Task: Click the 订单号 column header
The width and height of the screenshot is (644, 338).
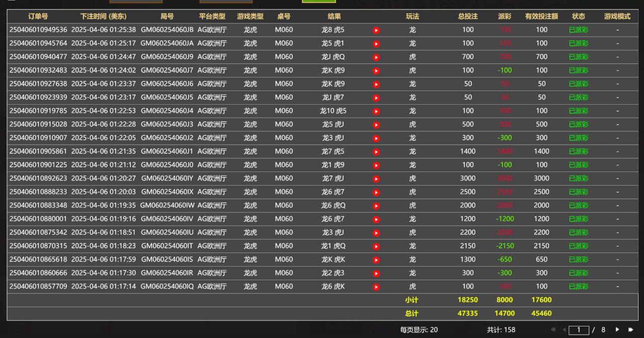Action: (x=38, y=17)
